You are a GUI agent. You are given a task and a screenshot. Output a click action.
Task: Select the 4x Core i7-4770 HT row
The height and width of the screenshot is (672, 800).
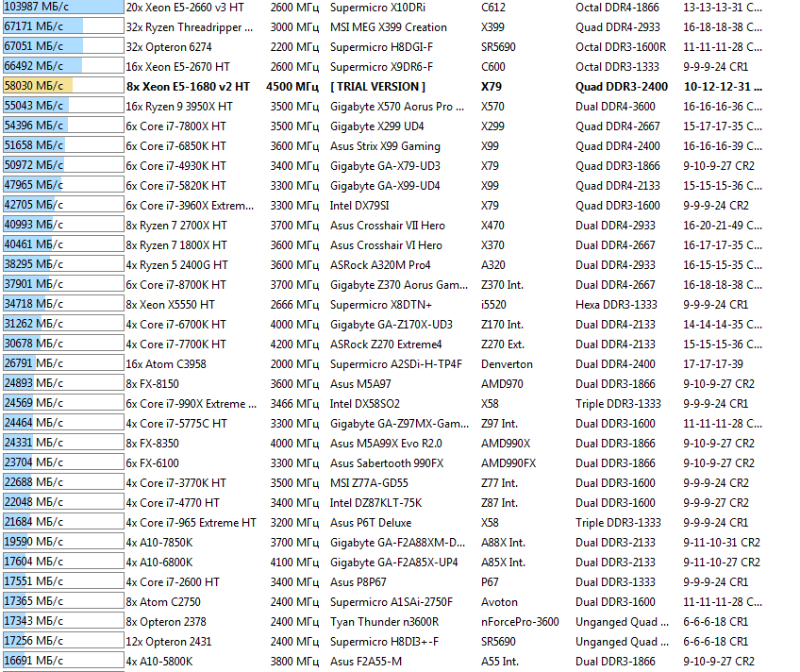pyautogui.click(x=173, y=505)
